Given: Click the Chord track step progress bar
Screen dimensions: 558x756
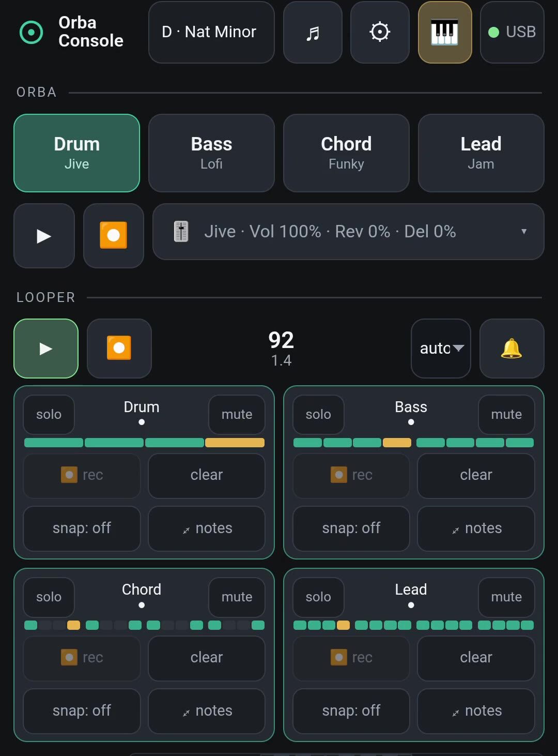Looking at the screenshot, I should (x=144, y=625).
